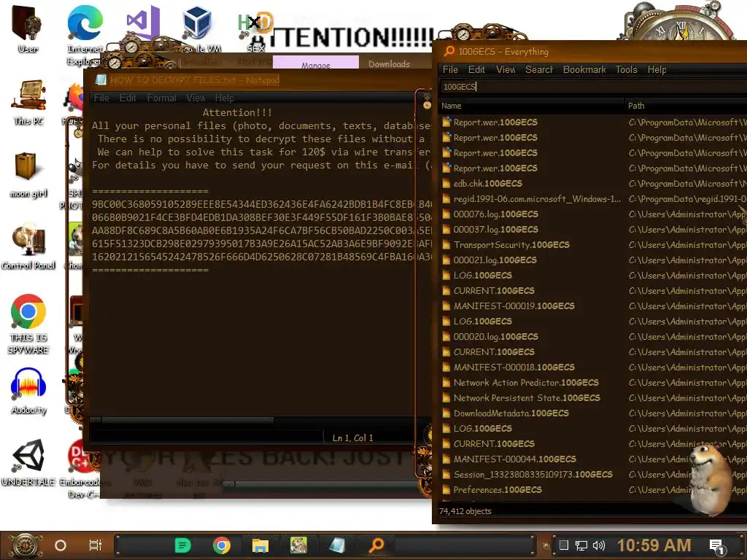Select the Network Persistent State.100GECS result
Screen dimensions: 747x560
click(592, 397)
